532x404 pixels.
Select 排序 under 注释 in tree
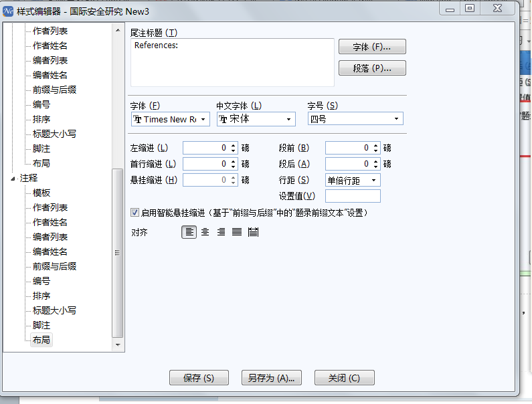[x=41, y=296]
